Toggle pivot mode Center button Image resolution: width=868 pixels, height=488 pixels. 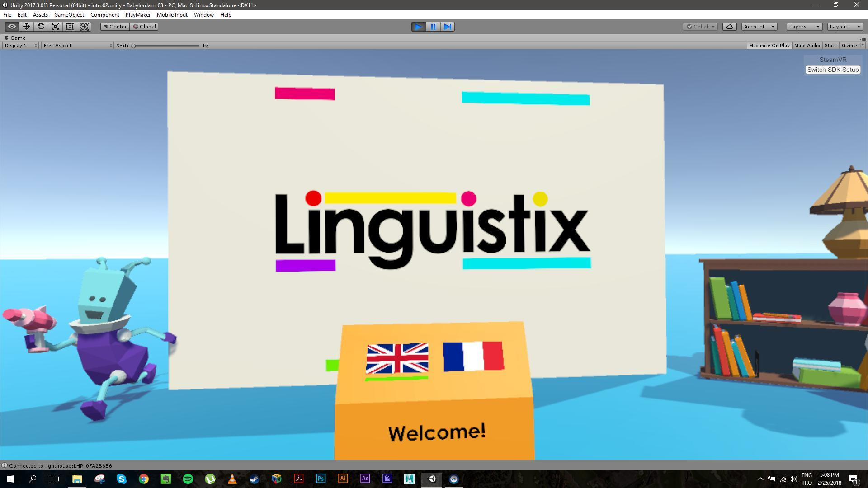click(115, 27)
